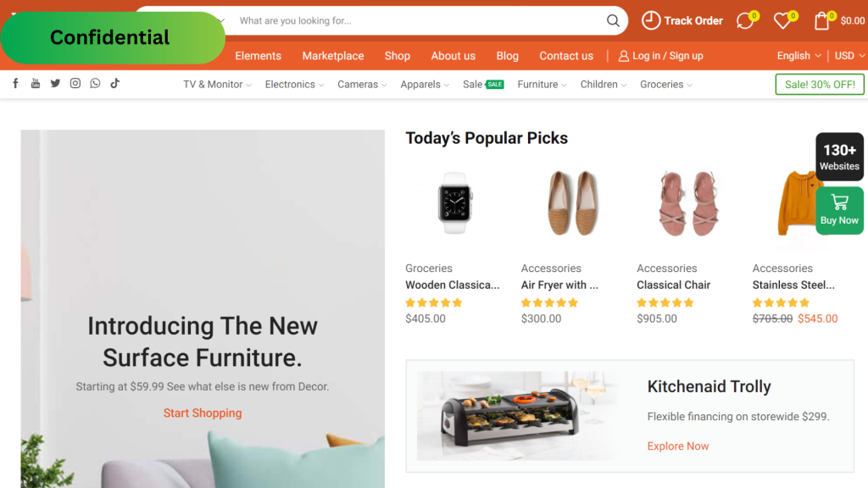Click the Start Shopping link
The height and width of the screenshot is (488, 868).
(203, 413)
